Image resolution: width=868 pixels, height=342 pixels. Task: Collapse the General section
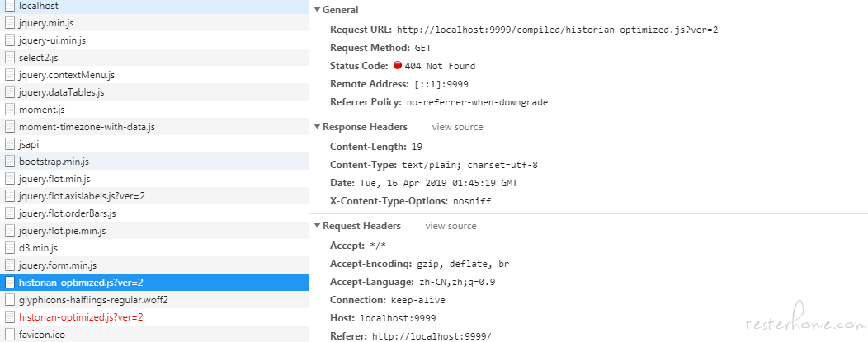click(x=317, y=10)
